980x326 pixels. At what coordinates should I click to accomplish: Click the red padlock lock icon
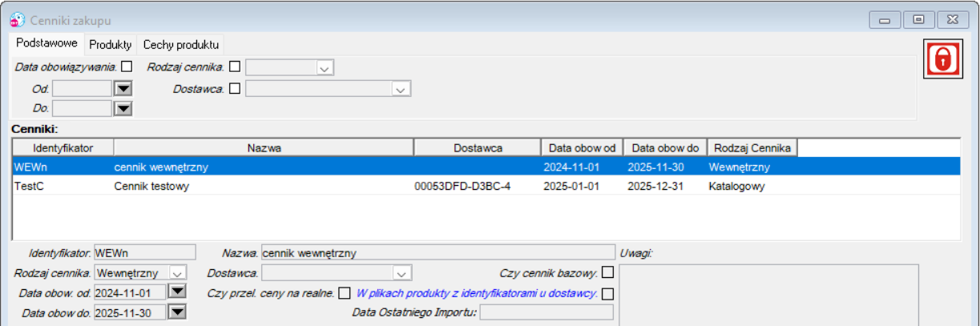[942, 59]
